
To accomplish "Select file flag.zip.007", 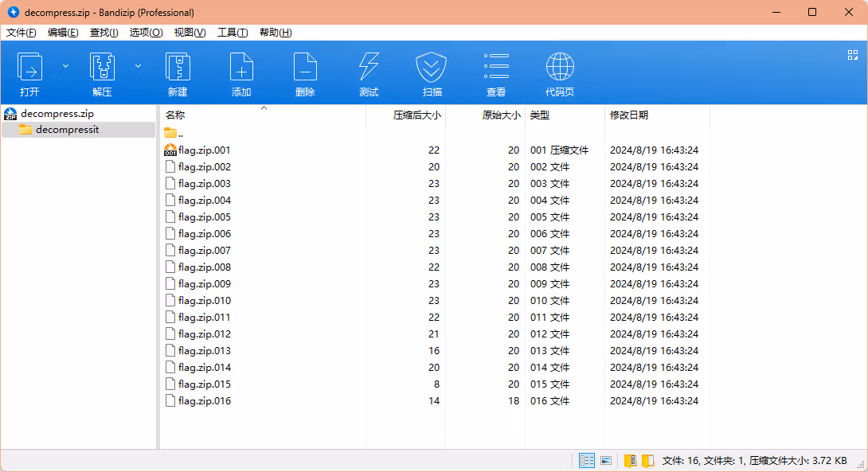I will [x=205, y=250].
